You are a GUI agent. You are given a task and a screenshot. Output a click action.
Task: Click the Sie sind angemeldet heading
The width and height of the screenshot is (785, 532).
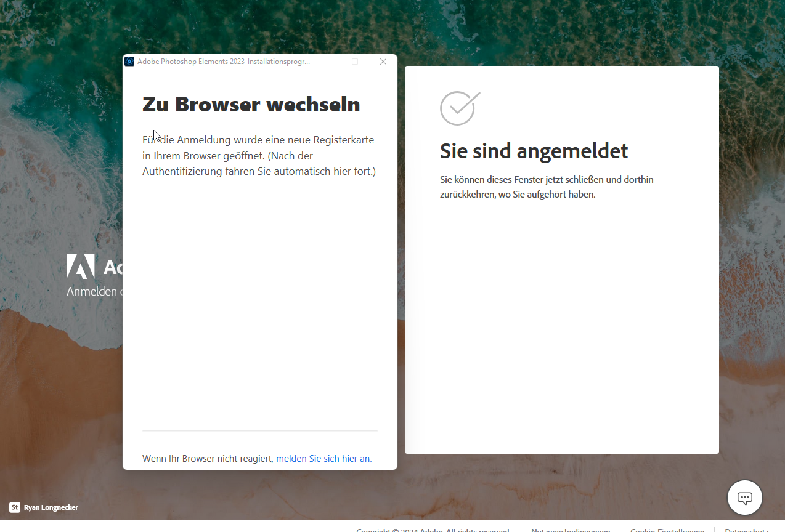pyautogui.click(x=534, y=151)
